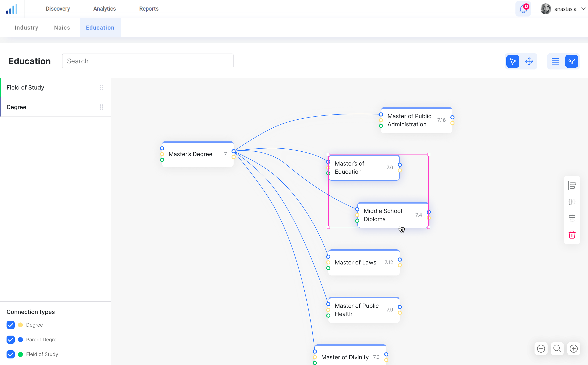Click Master of Laws left blue port

point(328,257)
